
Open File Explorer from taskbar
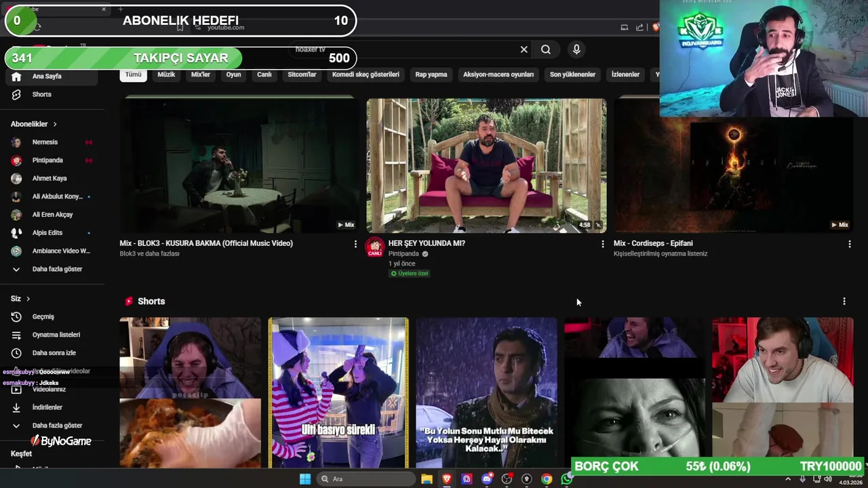(x=427, y=479)
